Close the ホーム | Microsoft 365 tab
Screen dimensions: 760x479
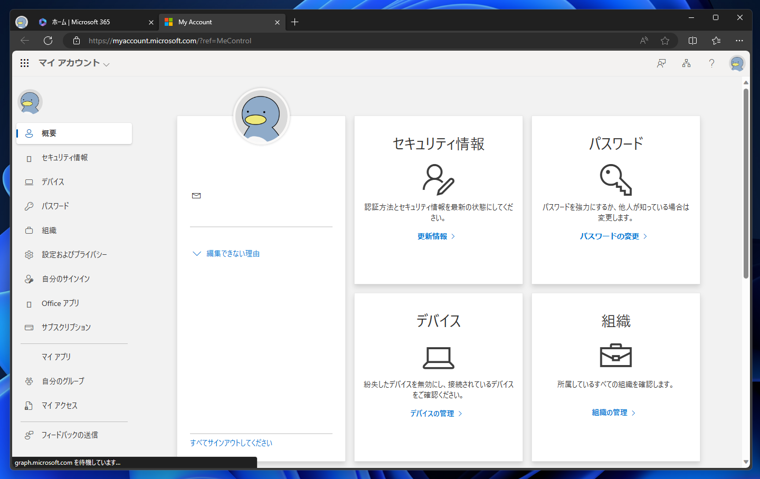point(151,22)
